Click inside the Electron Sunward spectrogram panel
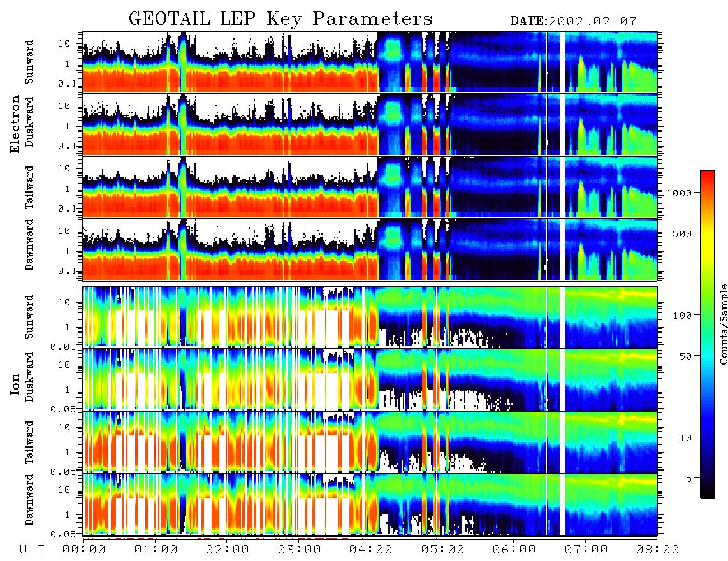The height and width of the screenshot is (561, 728). [370, 62]
